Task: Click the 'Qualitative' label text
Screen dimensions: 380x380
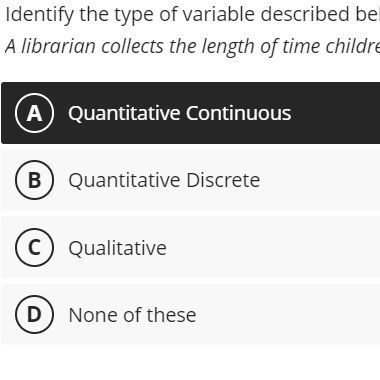Action: pyautogui.click(x=117, y=248)
